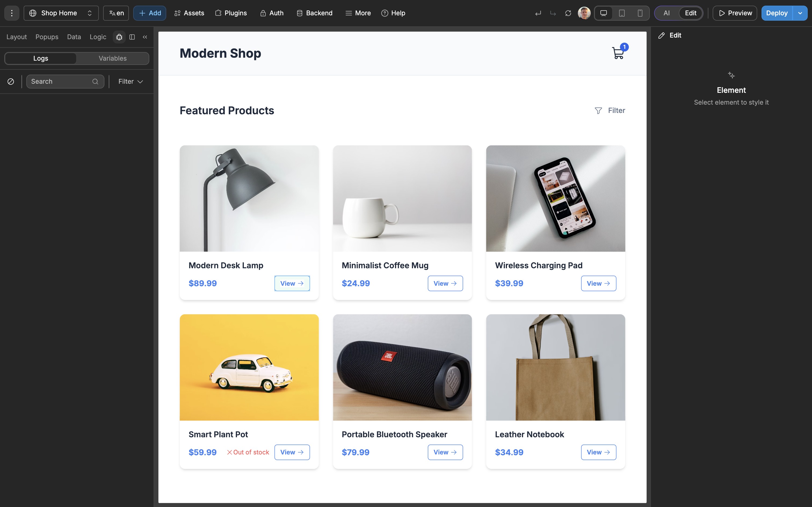812x507 pixels.
Task: Switch to the Variables tab
Action: pyautogui.click(x=113, y=58)
